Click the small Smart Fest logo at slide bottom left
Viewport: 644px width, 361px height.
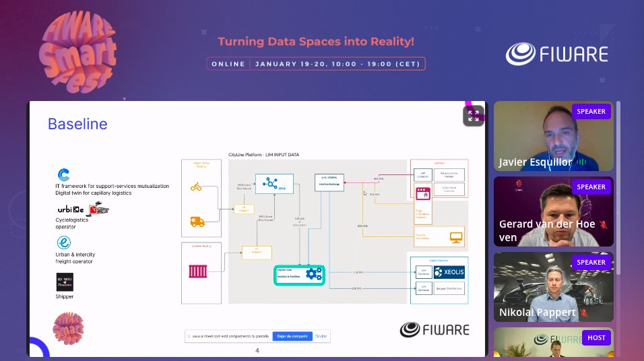coord(69,329)
